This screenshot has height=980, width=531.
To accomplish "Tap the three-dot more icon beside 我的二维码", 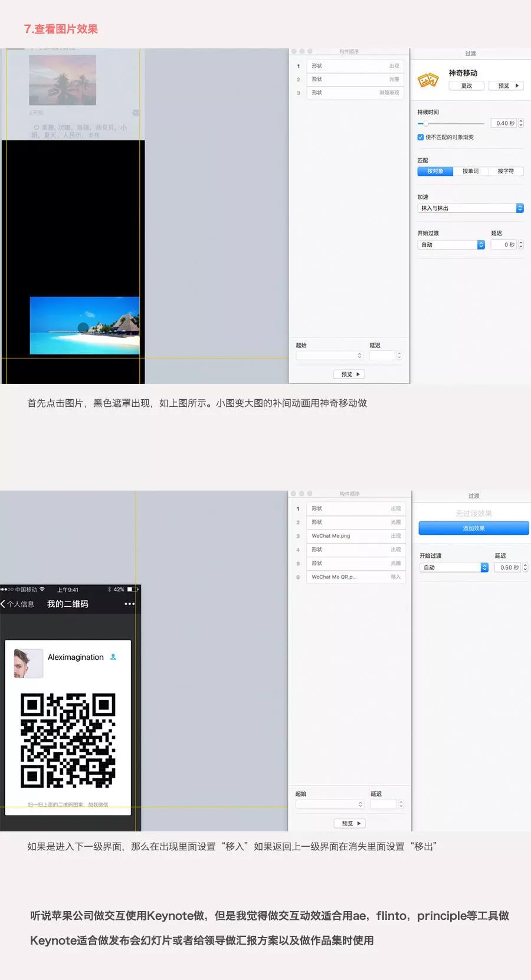I will tap(130, 604).
